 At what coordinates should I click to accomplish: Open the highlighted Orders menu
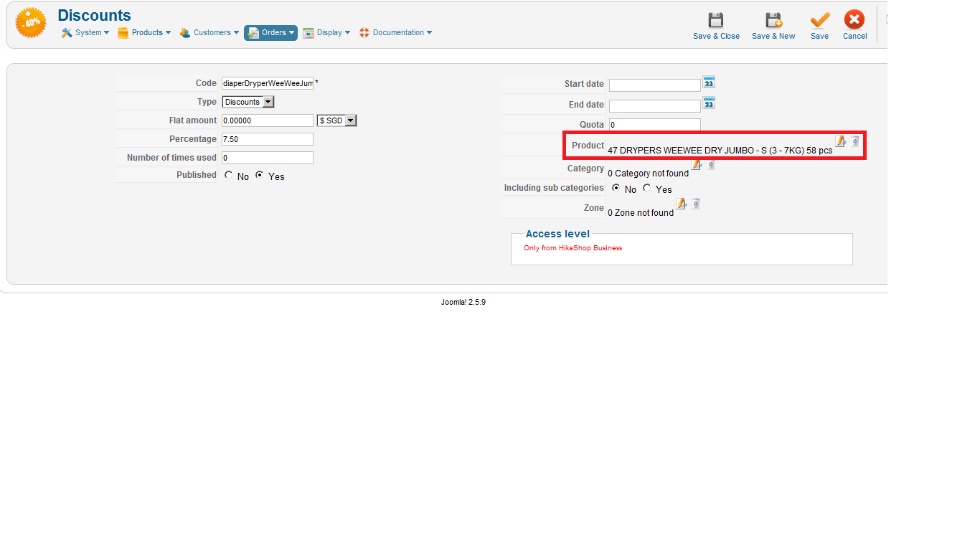pyautogui.click(x=270, y=33)
